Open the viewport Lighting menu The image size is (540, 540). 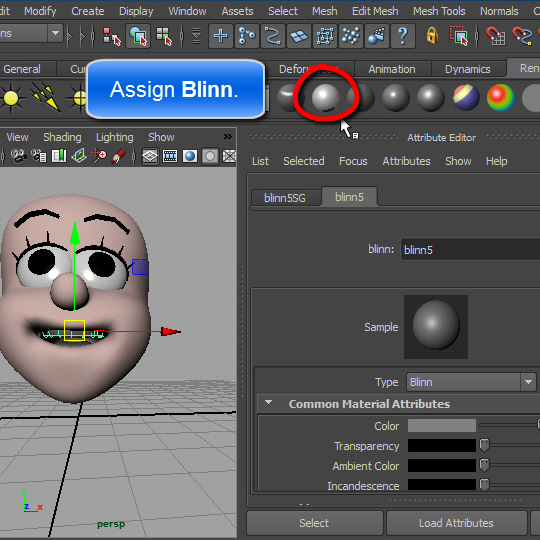coord(115,137)
